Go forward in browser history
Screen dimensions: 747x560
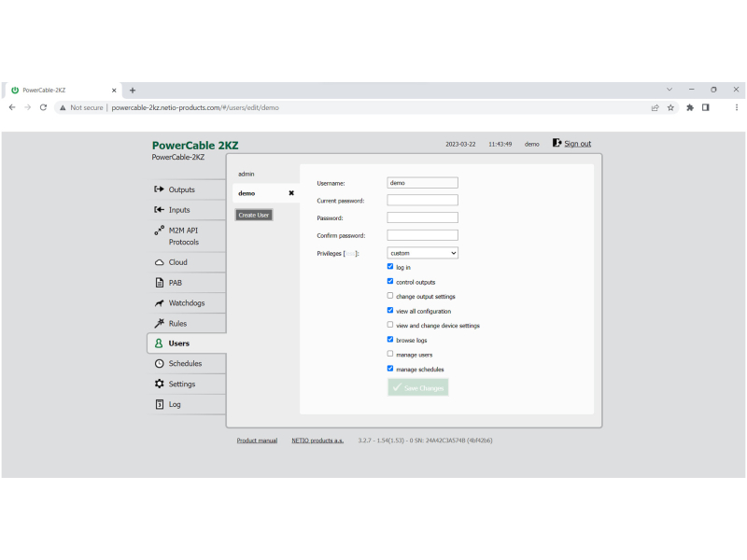[28, 107]
